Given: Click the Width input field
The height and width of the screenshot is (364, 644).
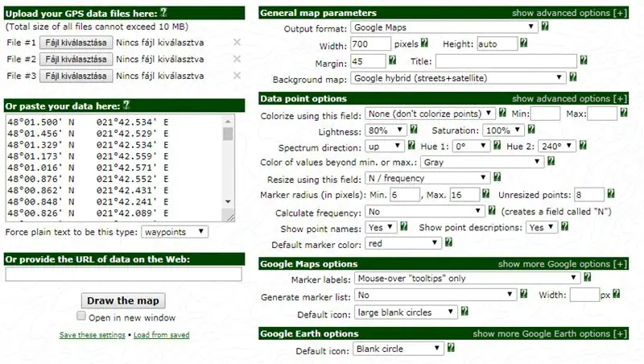Looking at the screenshot, I should coord(370,44).
